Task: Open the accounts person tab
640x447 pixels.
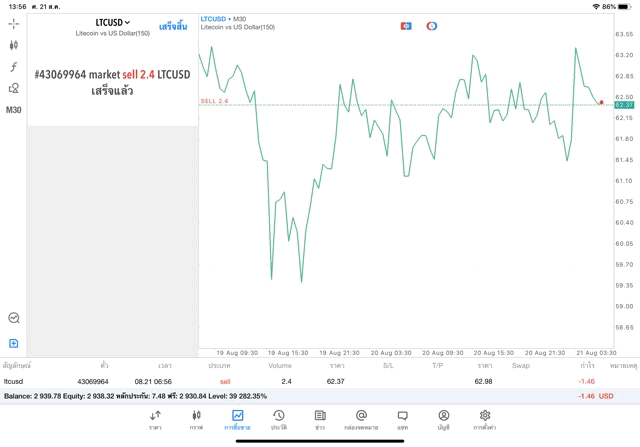Action: pyautogui.click(x=444, y=420)
